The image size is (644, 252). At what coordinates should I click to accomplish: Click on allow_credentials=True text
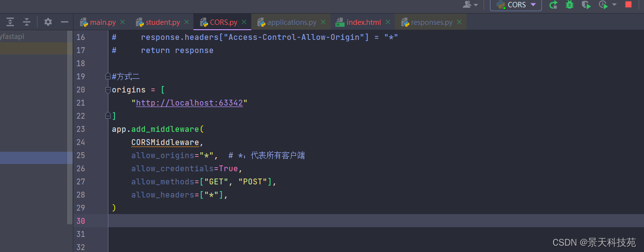point(185,168)
